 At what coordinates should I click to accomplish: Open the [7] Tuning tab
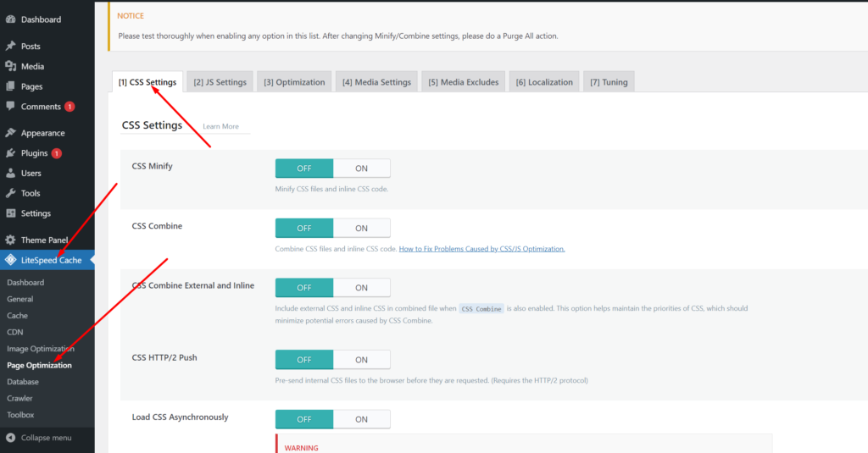click(x=609, y=82)
